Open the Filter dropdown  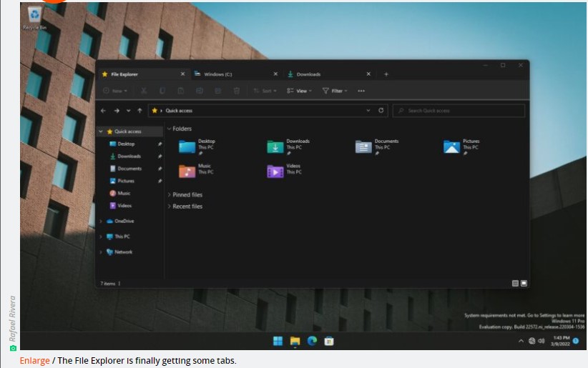[x=335, y=91]
